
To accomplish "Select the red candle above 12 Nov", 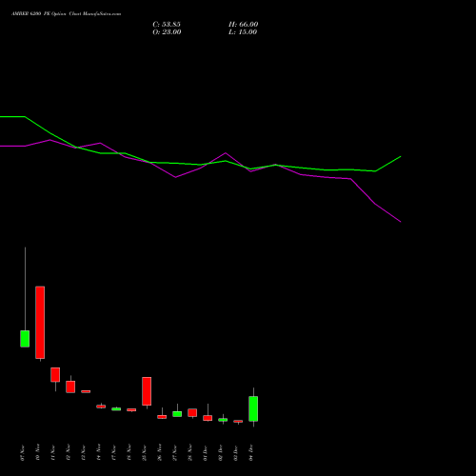I will pos(70,387).
